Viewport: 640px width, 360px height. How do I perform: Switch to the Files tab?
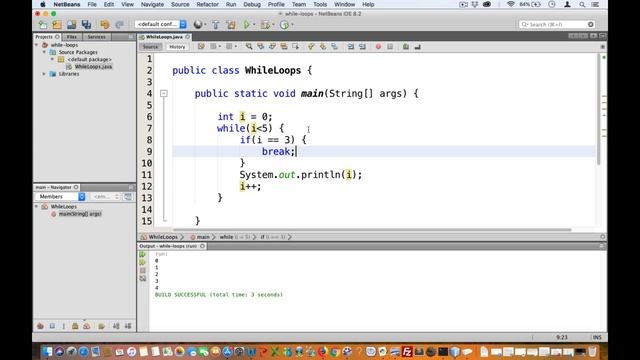[x=72, y=37]
